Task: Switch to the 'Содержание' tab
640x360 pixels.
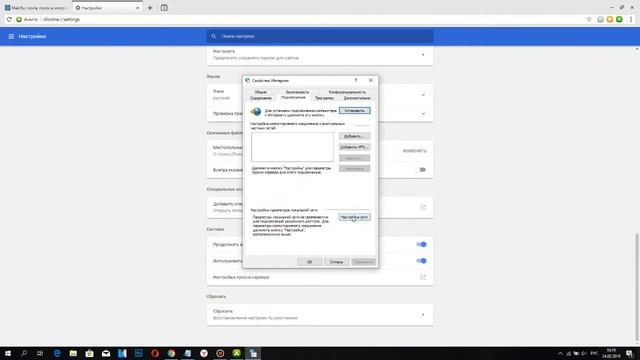Action: [260, 98]
